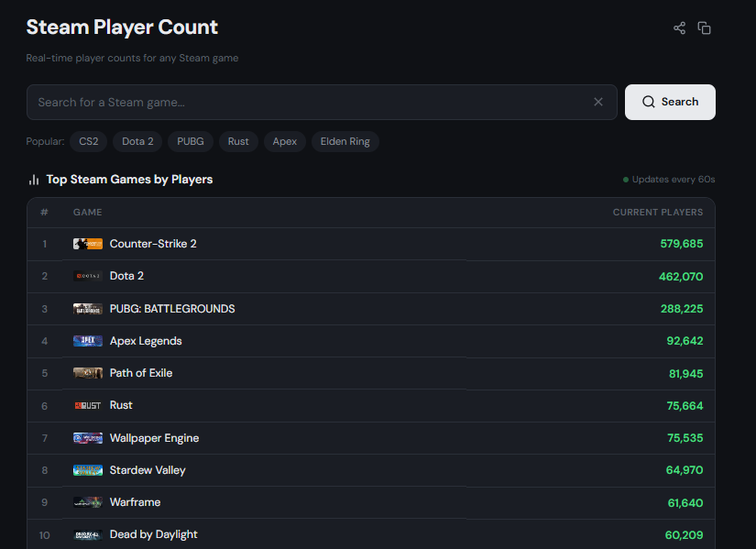Open the Dead by Daylight game name

click(x=153, y=534)
